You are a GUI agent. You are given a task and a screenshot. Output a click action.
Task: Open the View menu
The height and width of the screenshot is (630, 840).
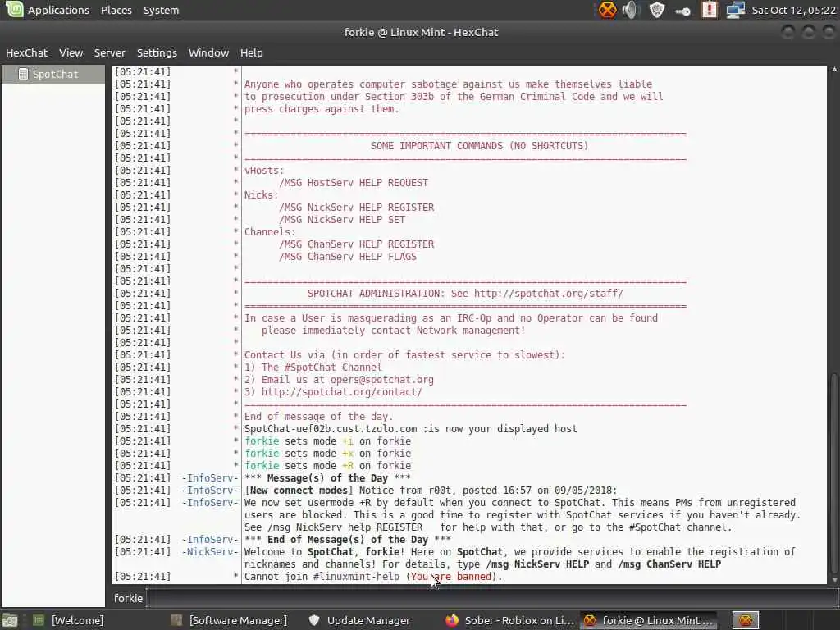[x=71, y=52]
